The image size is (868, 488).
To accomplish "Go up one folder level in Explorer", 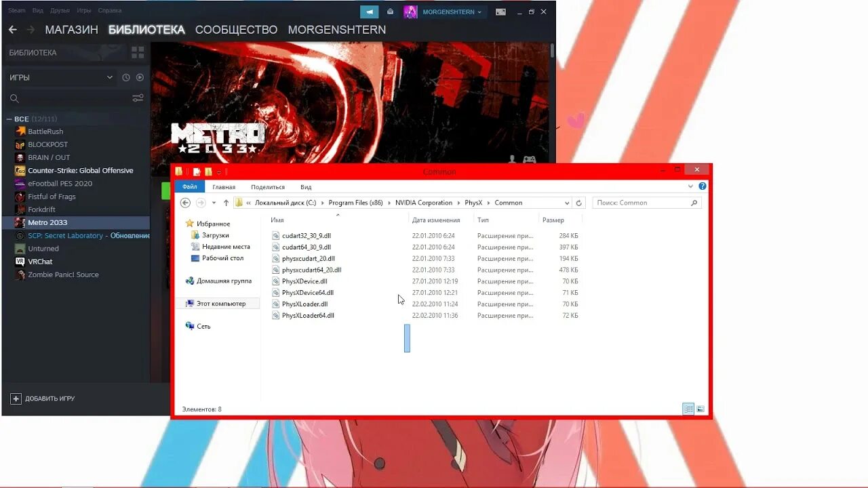I will 226,203.
